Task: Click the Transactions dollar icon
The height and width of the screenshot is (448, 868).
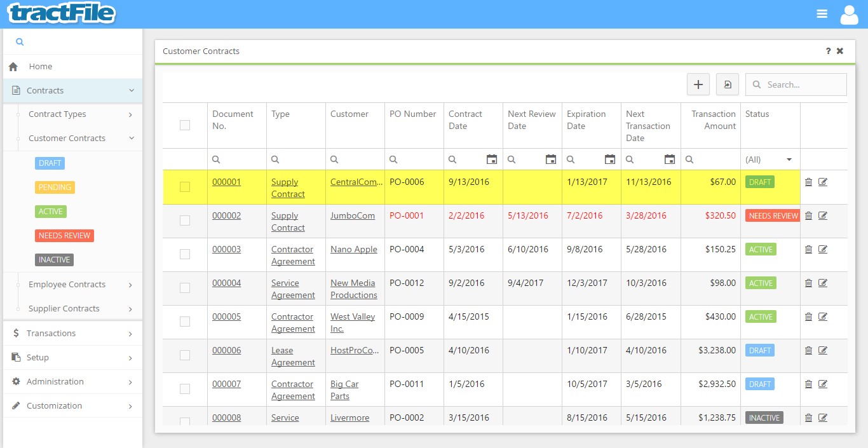Action: (x=16, y=334)
